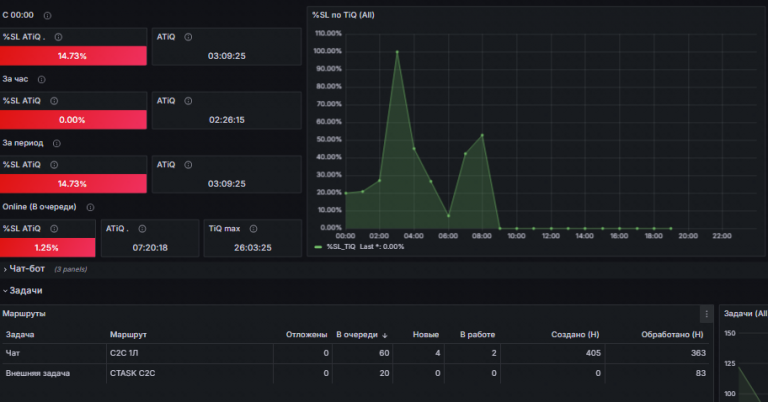
Task: Click the 02:26:15 ATiQ value
Action: (x=227, y=120)
